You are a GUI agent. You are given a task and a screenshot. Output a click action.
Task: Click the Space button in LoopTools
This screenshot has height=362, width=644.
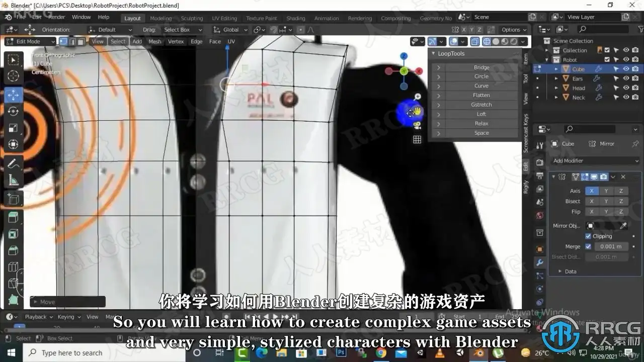click(481, 133)
